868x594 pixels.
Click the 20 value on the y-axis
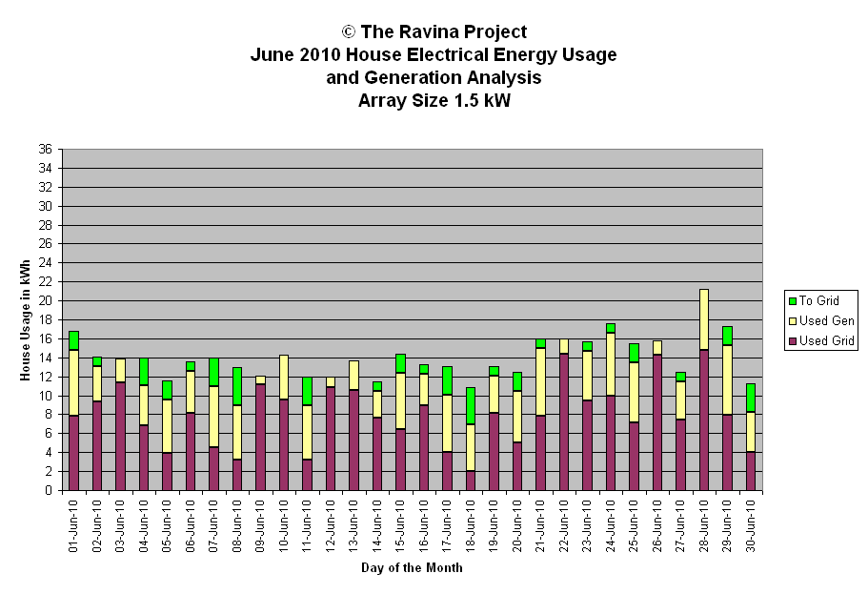coord(45,301)
